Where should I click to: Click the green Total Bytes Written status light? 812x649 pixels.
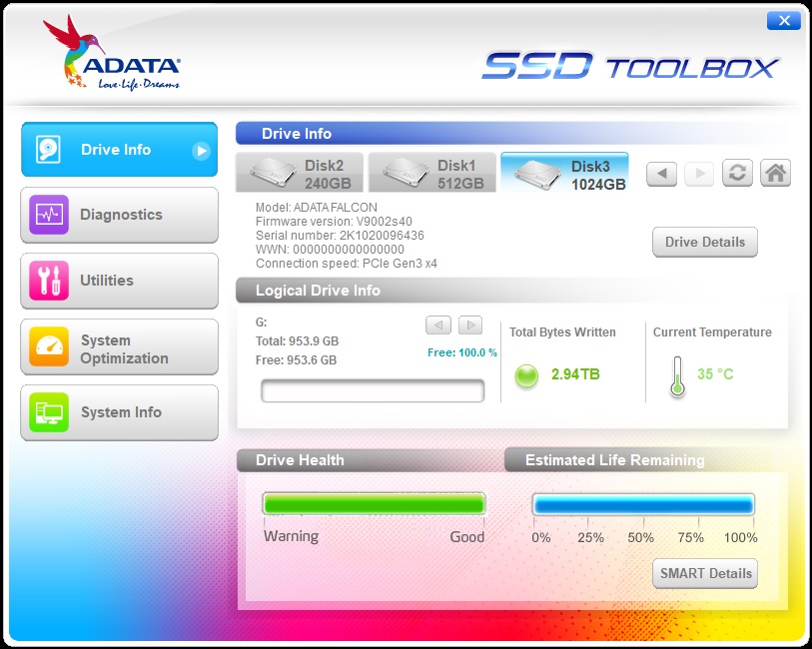point(526,375)
